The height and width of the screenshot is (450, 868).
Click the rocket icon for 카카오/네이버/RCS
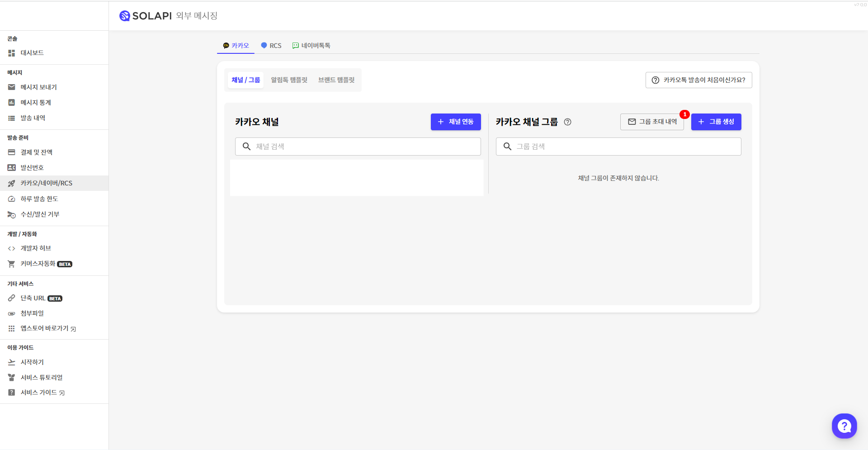(x=12, y=183)
